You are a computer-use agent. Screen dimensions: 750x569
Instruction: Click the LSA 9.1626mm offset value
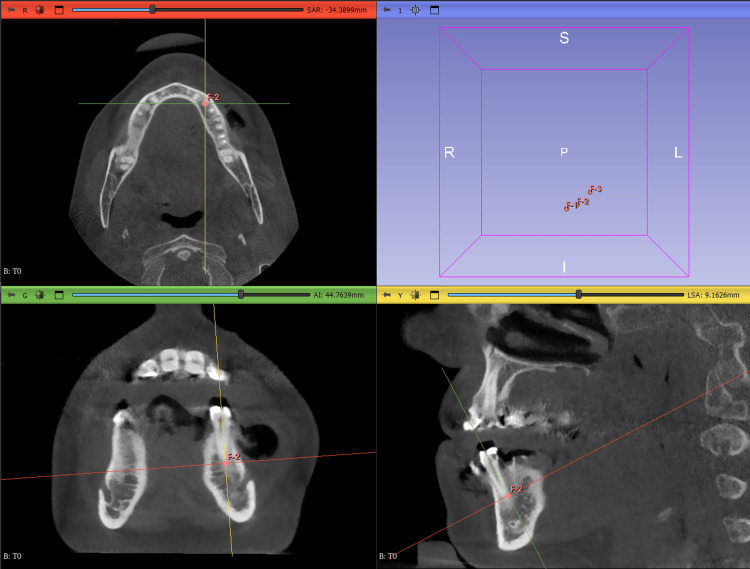(x=713, y=295)
